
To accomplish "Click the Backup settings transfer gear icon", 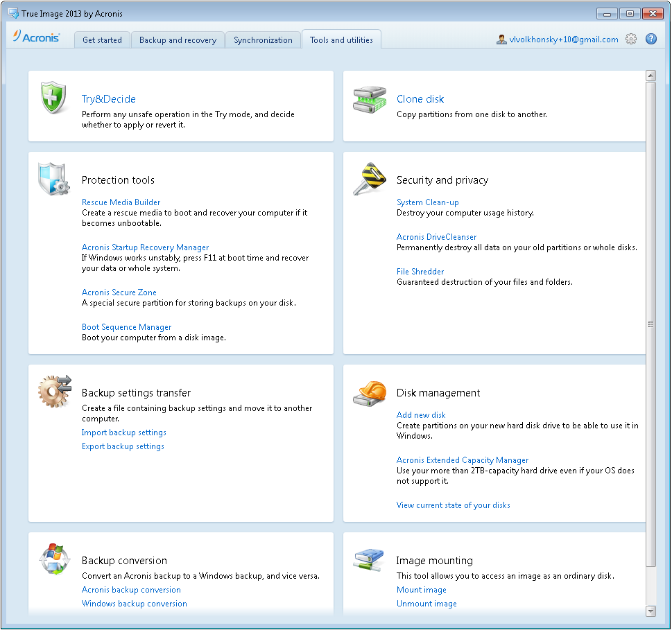I will (54, 392).
